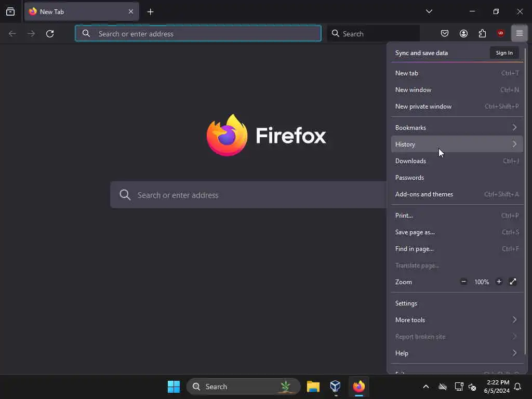Click the cloud sync-off tray icon
The width and height of the screenshot is (532, 399).
(443, 387)
